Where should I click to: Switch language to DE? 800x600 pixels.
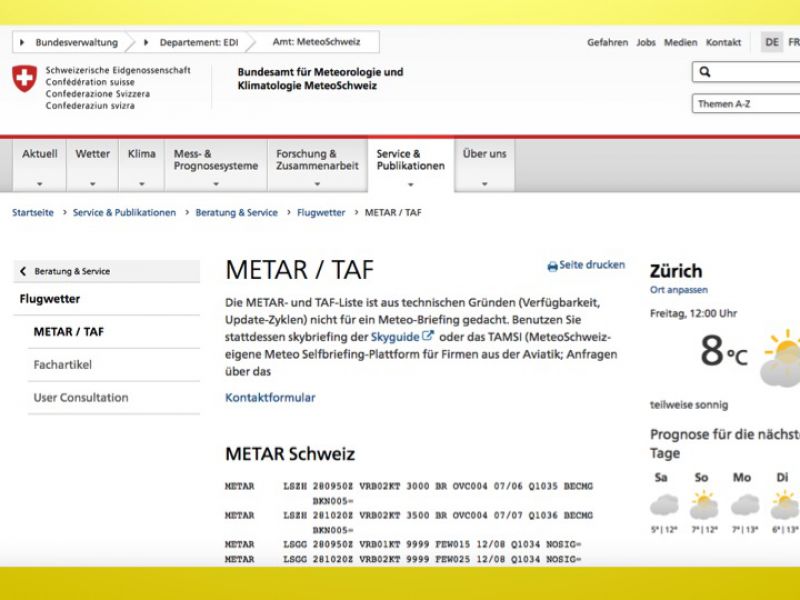[772, 42]
